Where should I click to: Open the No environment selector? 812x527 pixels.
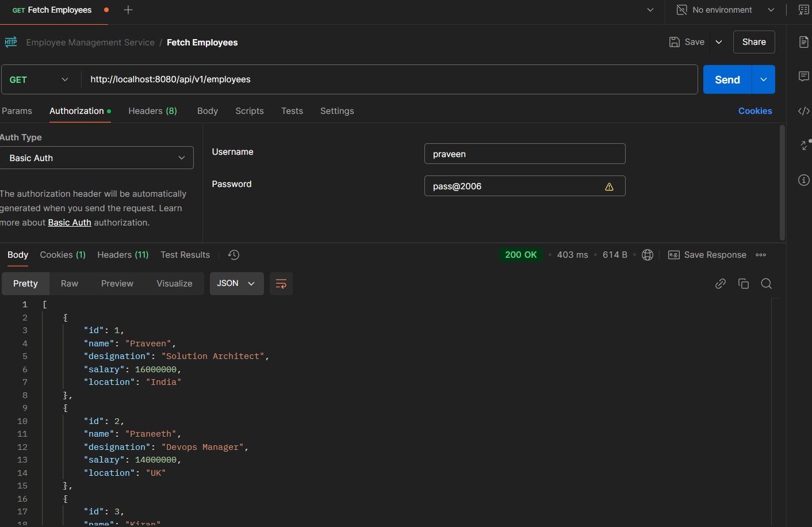click(x=726, y=10)
